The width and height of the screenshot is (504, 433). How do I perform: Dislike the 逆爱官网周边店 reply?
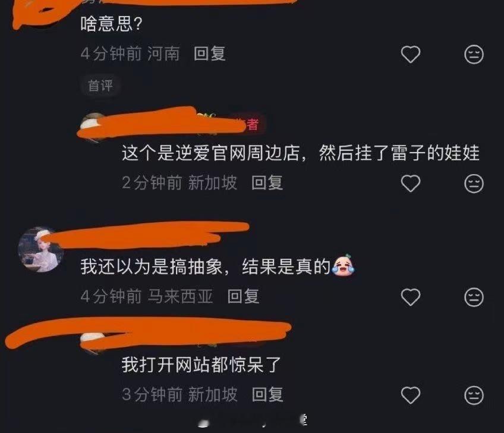click(474, 184)
